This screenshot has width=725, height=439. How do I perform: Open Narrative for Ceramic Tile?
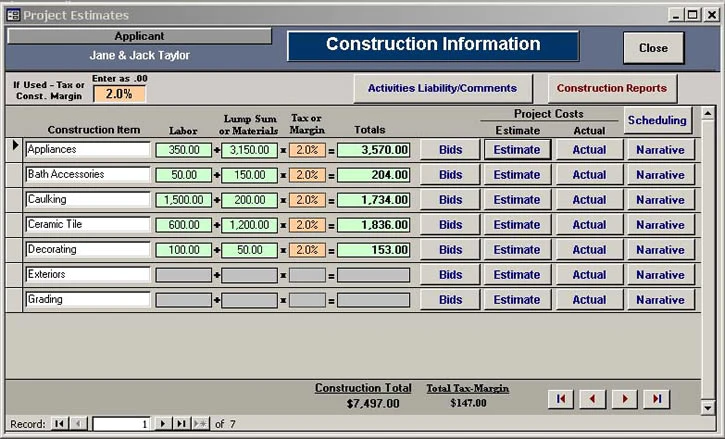(x=660, y=225)
